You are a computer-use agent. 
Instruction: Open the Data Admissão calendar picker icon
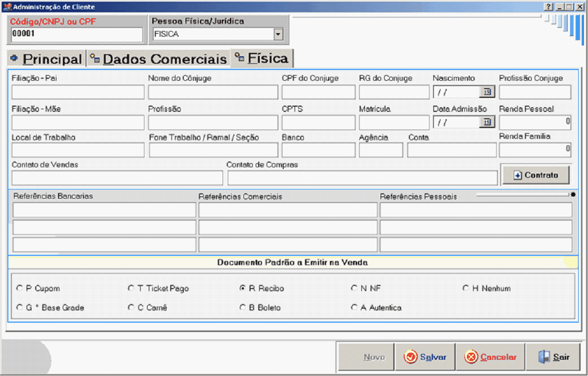pos(487,122)
